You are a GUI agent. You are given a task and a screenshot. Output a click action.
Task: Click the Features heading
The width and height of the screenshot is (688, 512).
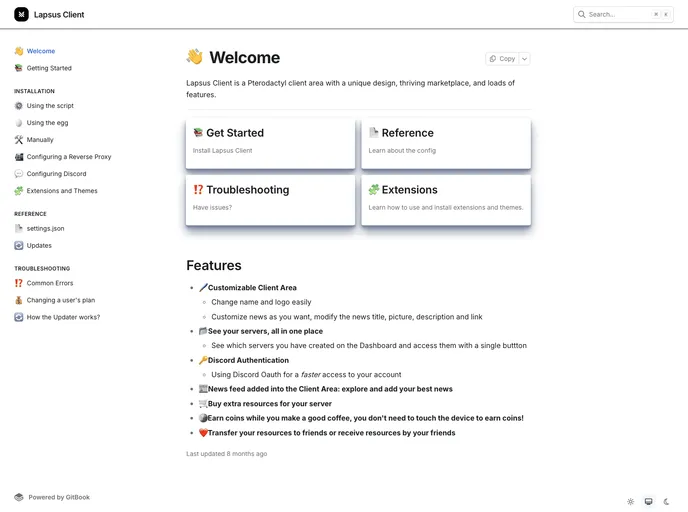[x=214, y=265]
